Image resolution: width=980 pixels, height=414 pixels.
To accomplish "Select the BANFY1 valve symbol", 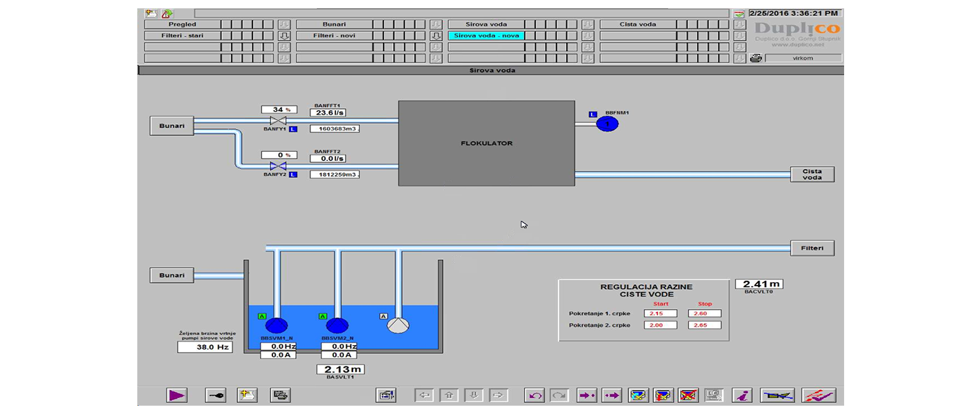I will click(278, 121).
